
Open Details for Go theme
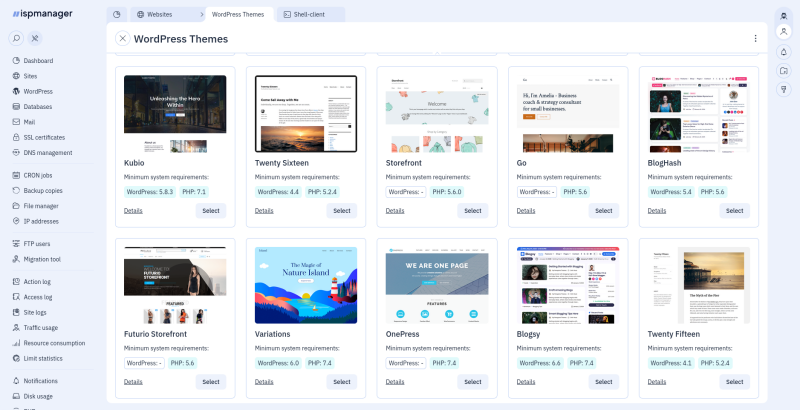click(526, 211)
